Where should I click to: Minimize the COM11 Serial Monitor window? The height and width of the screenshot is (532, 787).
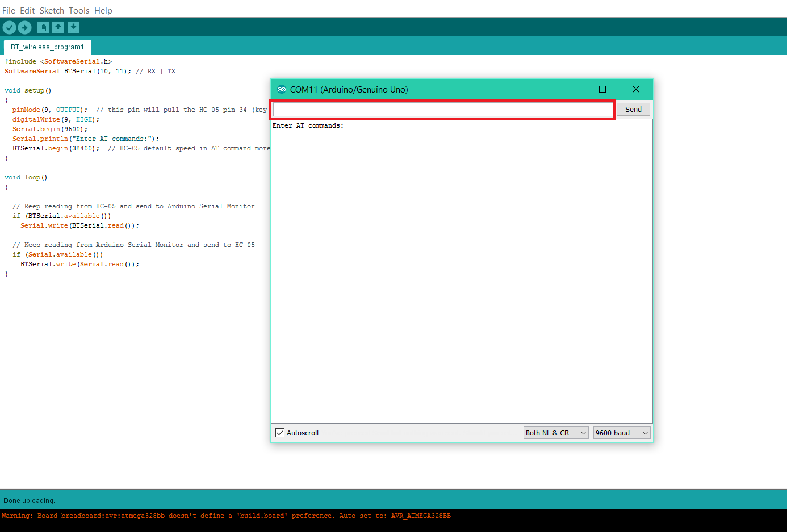(570, 89)
